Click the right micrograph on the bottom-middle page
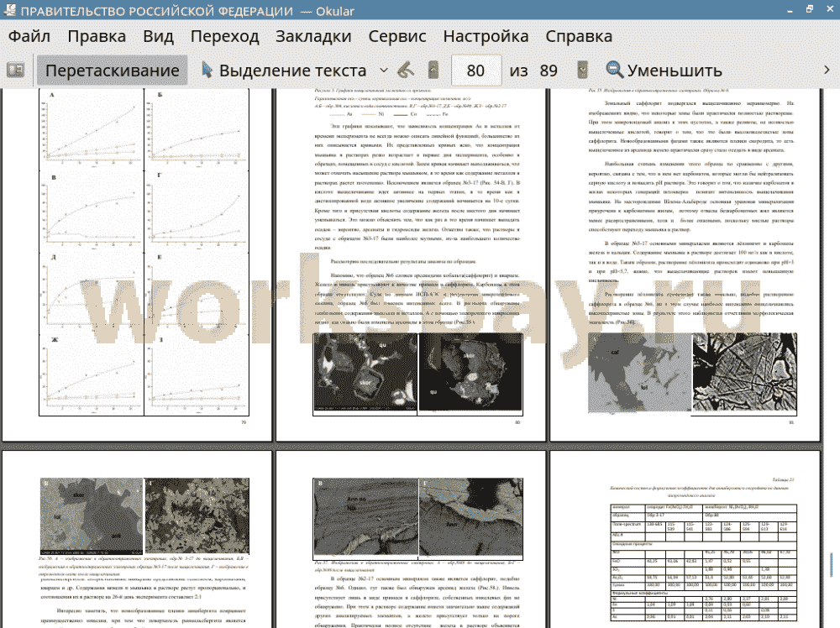 click(471, 517)
